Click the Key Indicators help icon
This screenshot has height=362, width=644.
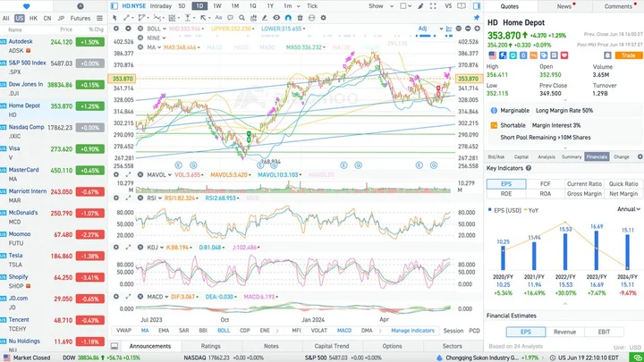click(x=529, y=169)
